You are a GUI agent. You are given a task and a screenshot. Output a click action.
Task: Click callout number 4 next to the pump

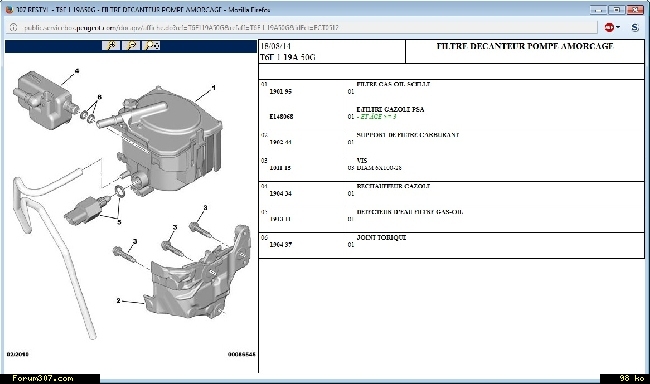tap(77, 71)
